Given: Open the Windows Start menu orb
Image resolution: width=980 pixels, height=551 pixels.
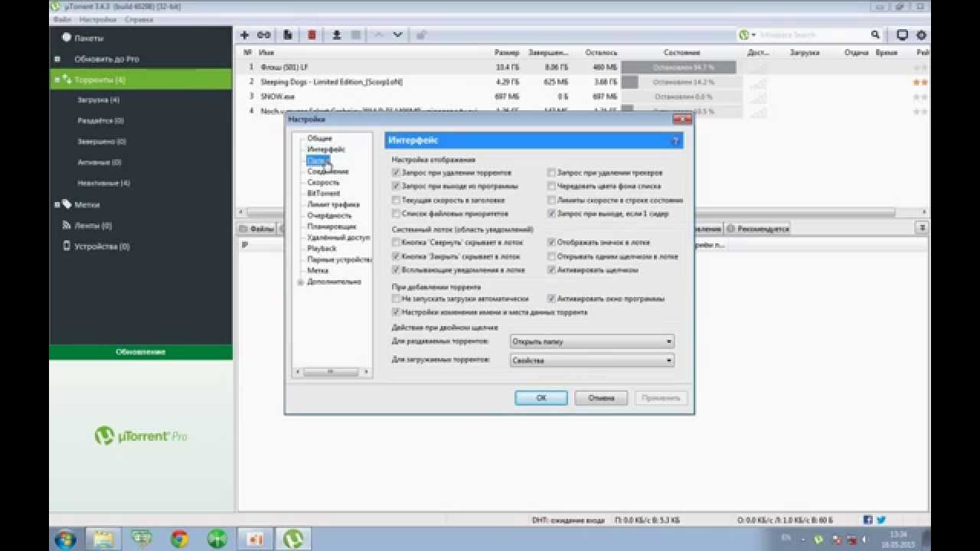Looking at the screenshot, I should (66, 538).
